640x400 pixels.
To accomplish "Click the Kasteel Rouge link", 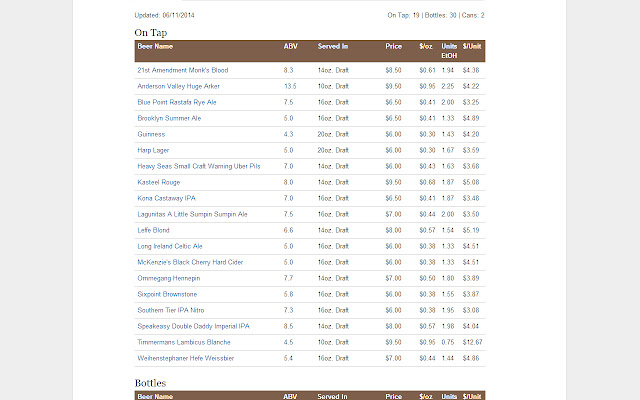I will pyautogui.click(x=158, y=182).
